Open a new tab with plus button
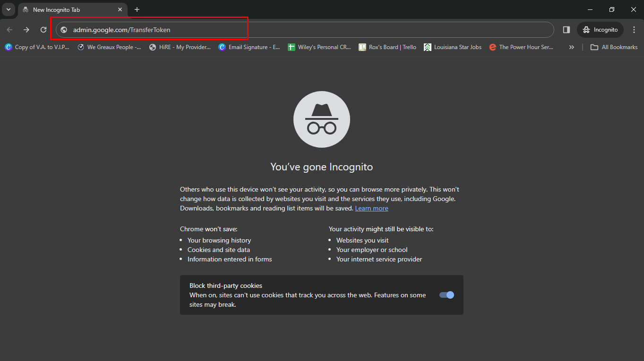644x361 pixels. pyautogui.click(x=137, y=9)
